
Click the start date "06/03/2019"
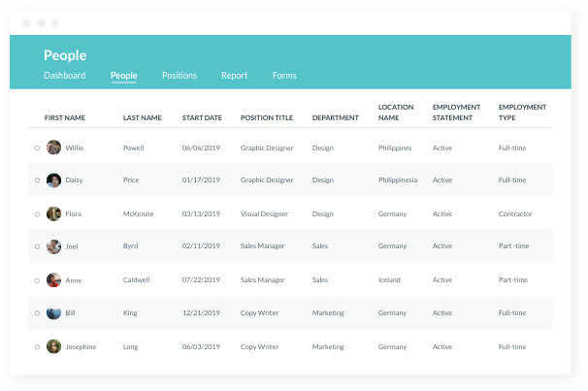click(x=201, y=347)
